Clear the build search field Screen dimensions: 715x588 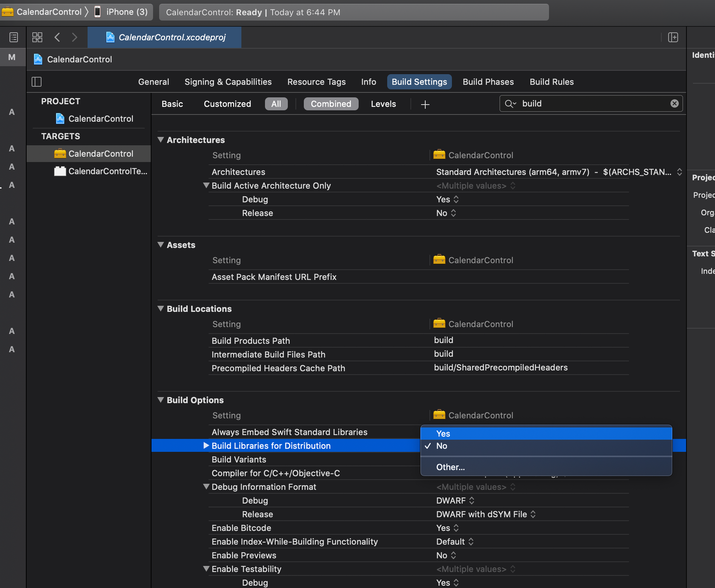(x=674, y=104)
